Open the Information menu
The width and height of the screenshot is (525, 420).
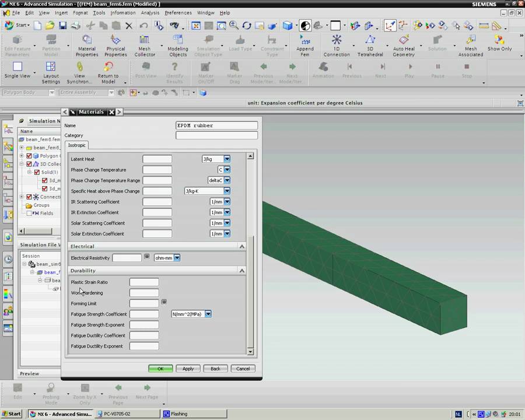123,13
